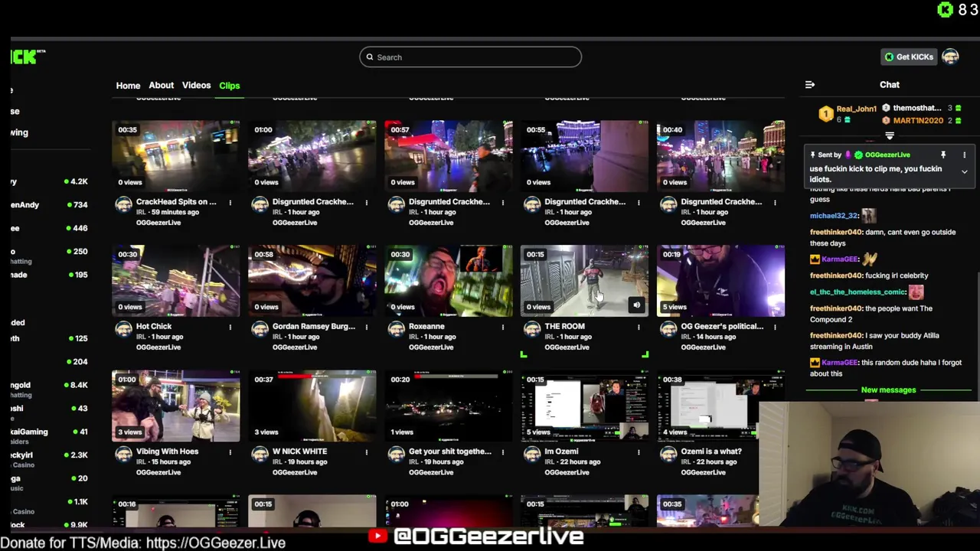Click the Kick logo in top left
The width and height of the screenshot is (980, 551).
[x=28, y=57]
